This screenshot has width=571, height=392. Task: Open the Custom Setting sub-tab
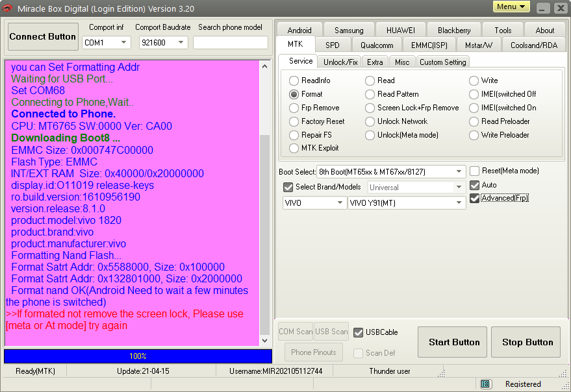(x=442, y=62)
